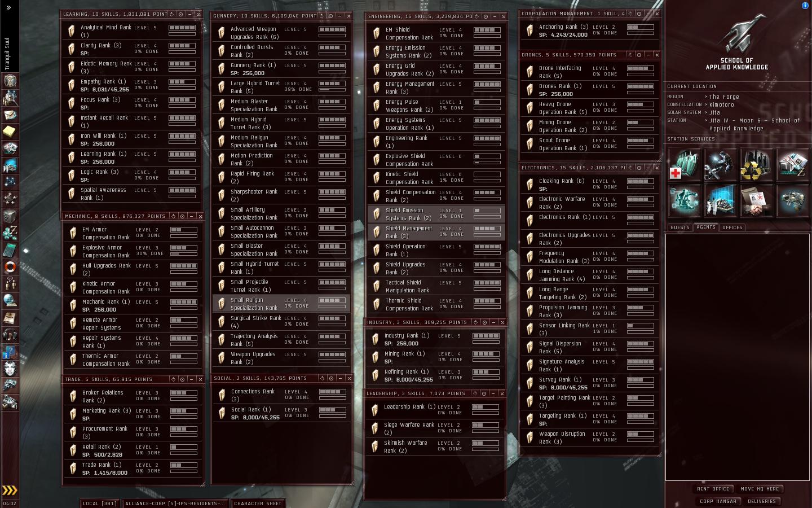Click Large Hybrid Turret training progress bar

coord(332,89)
